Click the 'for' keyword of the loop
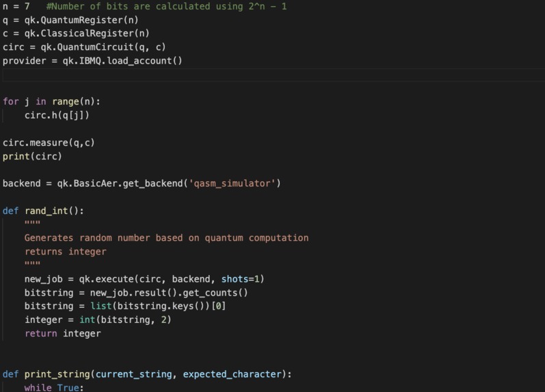 coord(10,101)
